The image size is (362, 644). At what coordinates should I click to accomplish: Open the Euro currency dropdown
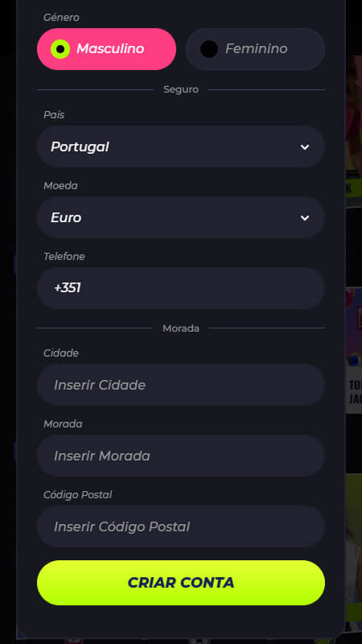[181, 217]
